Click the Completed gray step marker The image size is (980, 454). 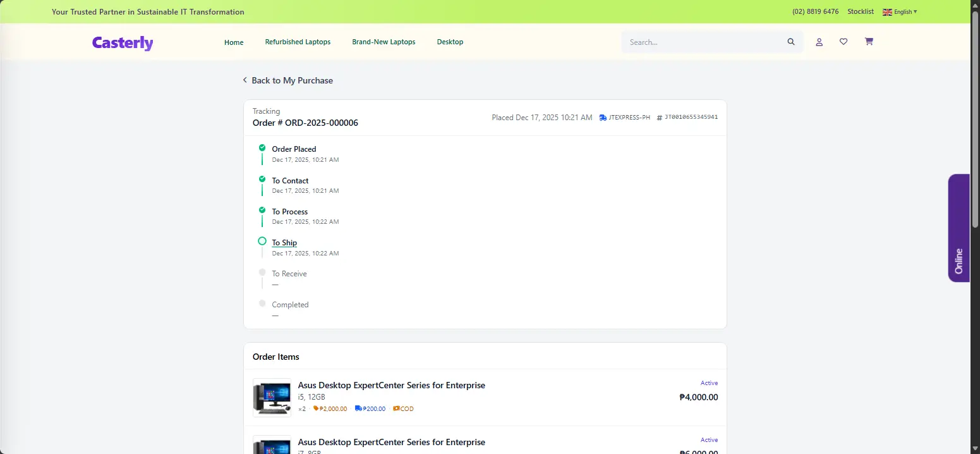262,304
